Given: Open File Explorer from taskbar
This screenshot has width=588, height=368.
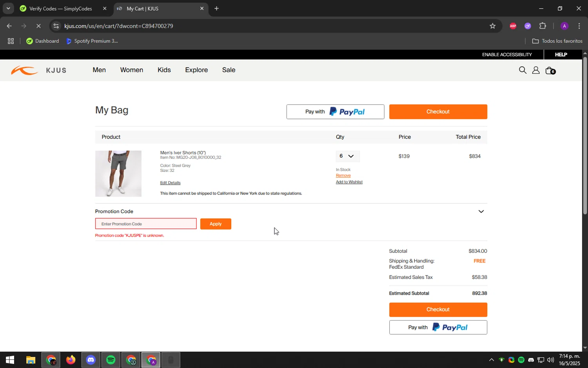Looking at the screenshot, I should tap(31, 360).
